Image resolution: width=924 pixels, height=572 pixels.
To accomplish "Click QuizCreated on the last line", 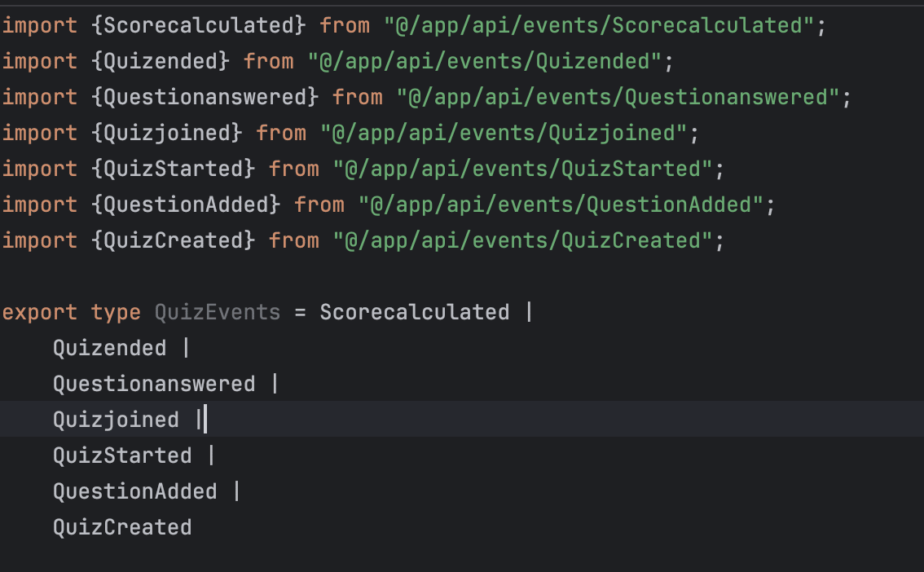I will pyautogui.click(x=122, y=527).
